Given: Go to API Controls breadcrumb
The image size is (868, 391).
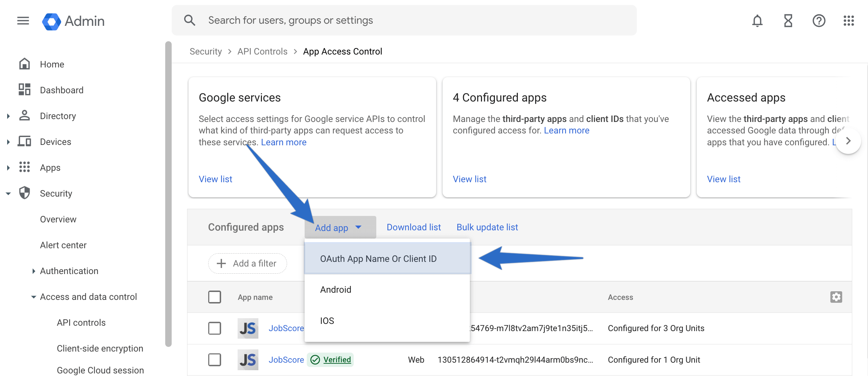Looking at the screenshot, I should pos(262,51).
